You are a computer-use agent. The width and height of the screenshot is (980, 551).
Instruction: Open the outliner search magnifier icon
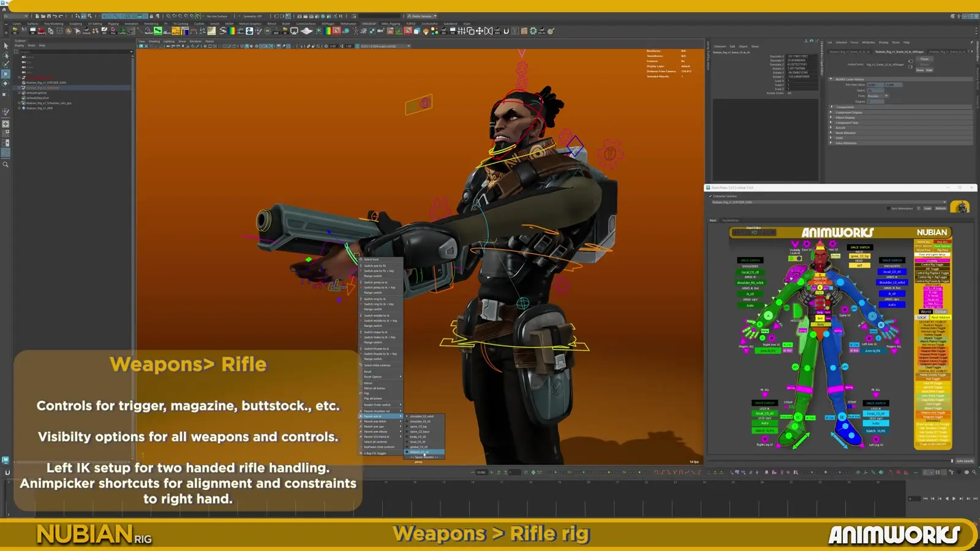(x=6, y=165)
